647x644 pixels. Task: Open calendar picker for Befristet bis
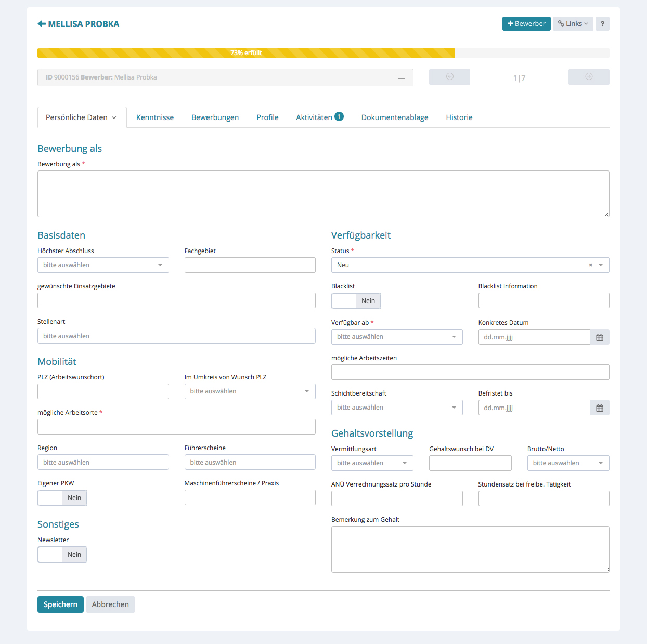[x=600, y=408]
